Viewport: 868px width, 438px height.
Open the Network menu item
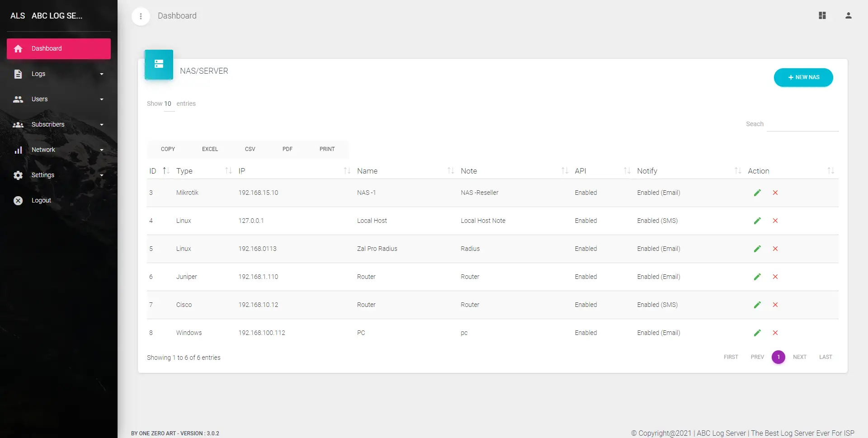(59, 150)
